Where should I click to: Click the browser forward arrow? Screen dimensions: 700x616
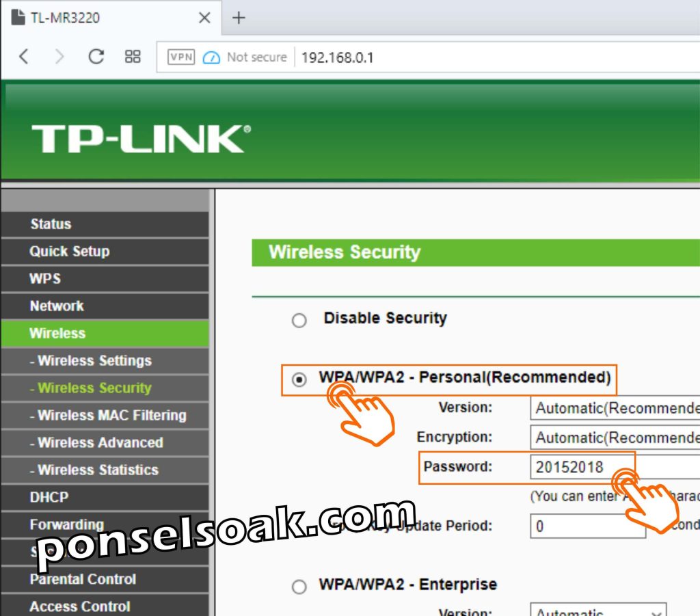tap(59, 57)
